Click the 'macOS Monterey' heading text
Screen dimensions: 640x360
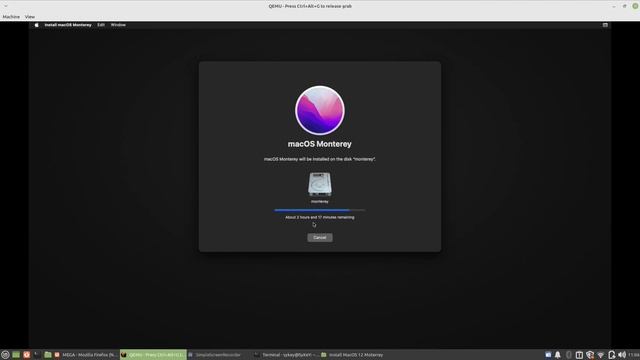(x=320, y=144)
